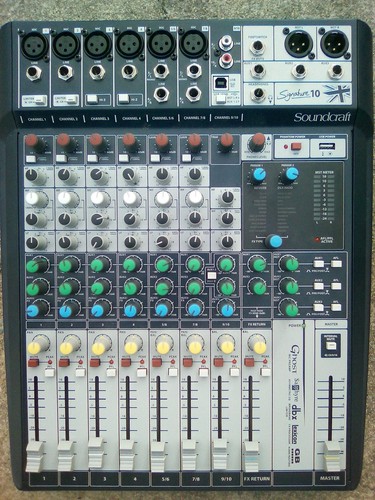
Task: Tap the FX RETURN label at bottom
Action: point(256,479)
